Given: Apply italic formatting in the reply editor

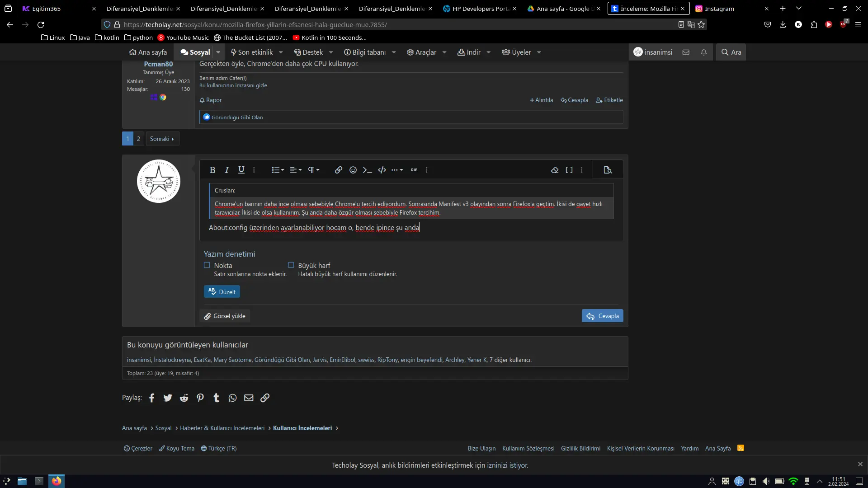Looking at the screenshot, I should pos(227,170).
